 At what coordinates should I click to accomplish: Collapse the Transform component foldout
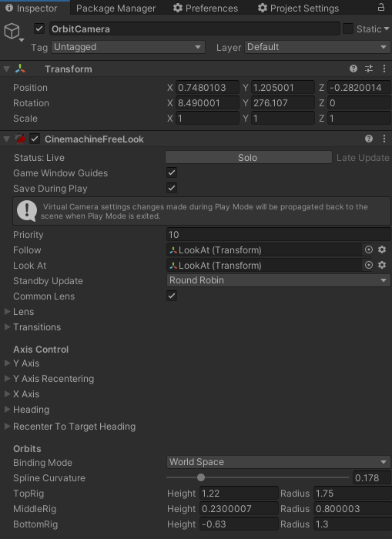point(6,69)
